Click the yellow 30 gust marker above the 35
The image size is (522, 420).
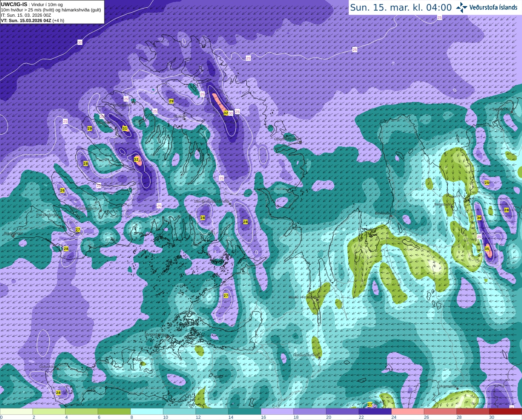point(479,218)
